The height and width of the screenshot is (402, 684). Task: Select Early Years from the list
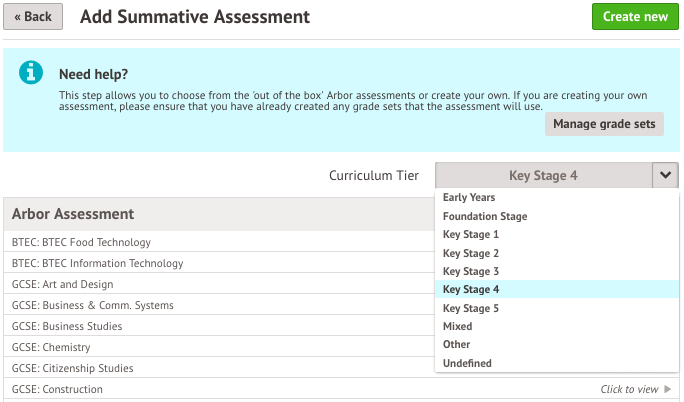[x=557, y=198]
